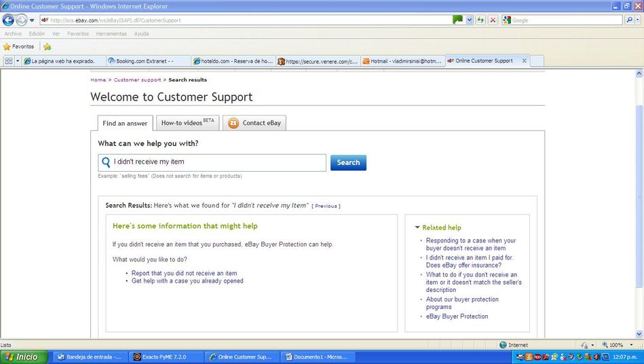Click the Home breadcrumb link

(98, 79)
